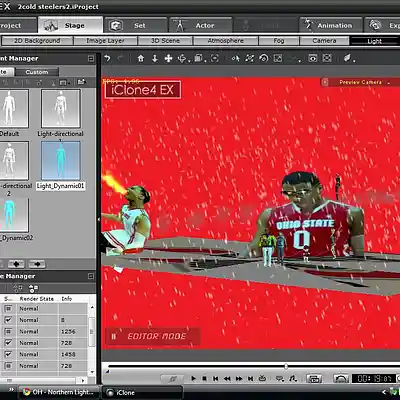Open the Atmosphere section
This screenshot has height=400, width=400.
(226, 41)
